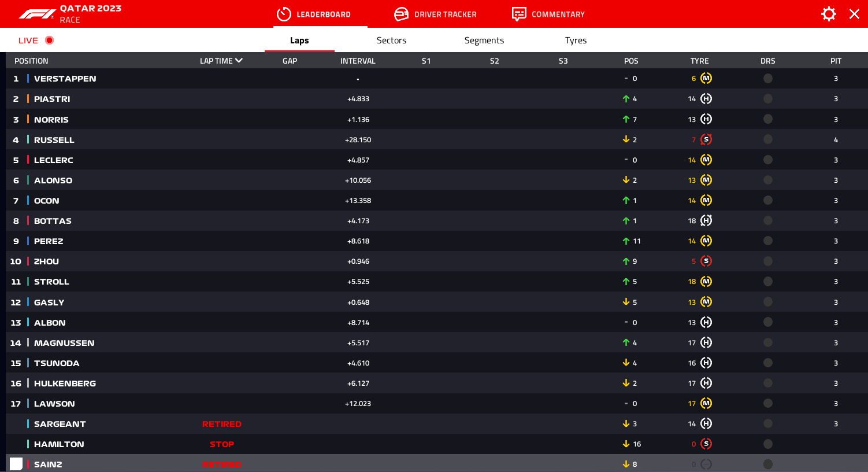The width and height of the screenshot is (868, 472).
Task: Click Bottas's hard tyre icon
Action: (706, 220)
